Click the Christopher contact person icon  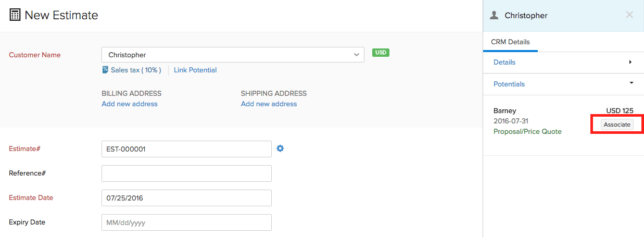click(x=495, y=15)
